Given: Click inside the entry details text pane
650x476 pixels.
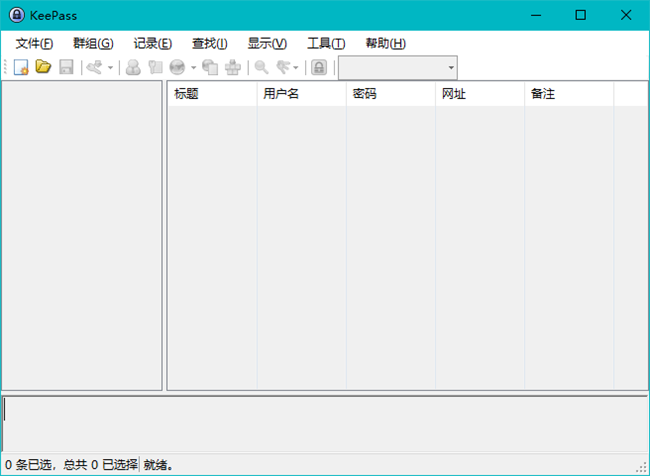Looking at the screenshot, I should [x=325, y=424].
